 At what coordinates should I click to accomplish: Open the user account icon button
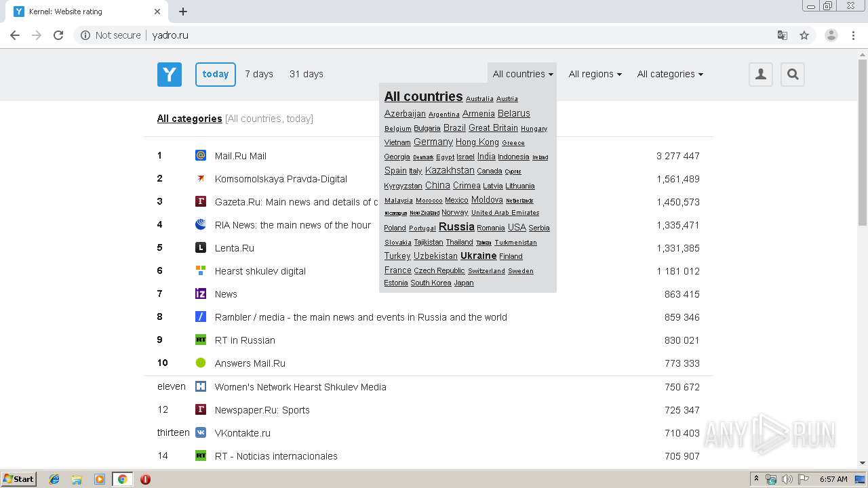(761, 75)
